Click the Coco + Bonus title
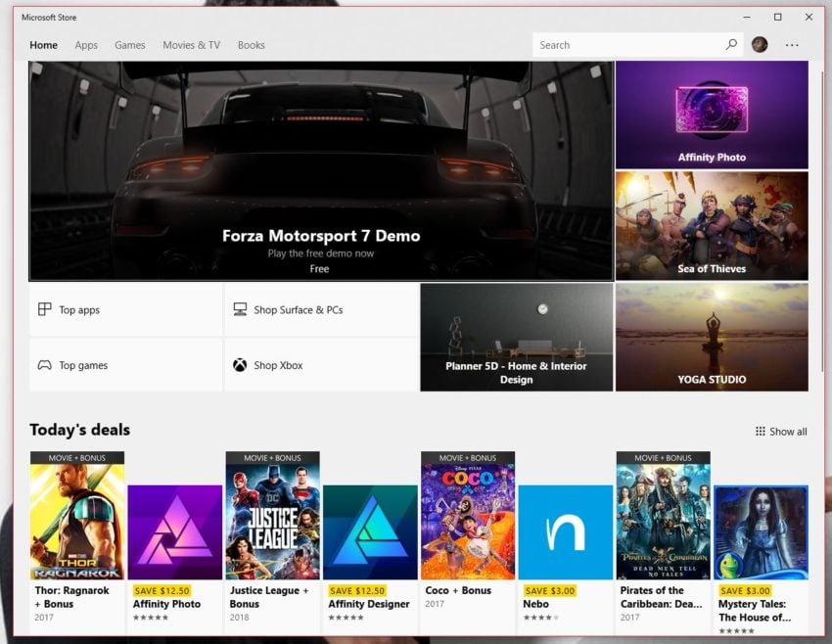The image size is (832, 644). pyautogui.click(x=458, y=590)
